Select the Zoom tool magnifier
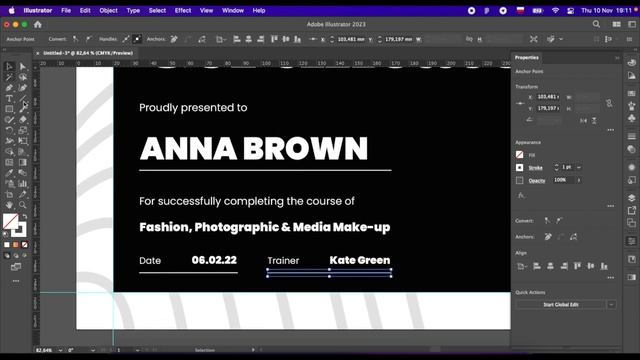Image resolution: width=640 pixels, height=360 pixels. (x=22, y=205)
